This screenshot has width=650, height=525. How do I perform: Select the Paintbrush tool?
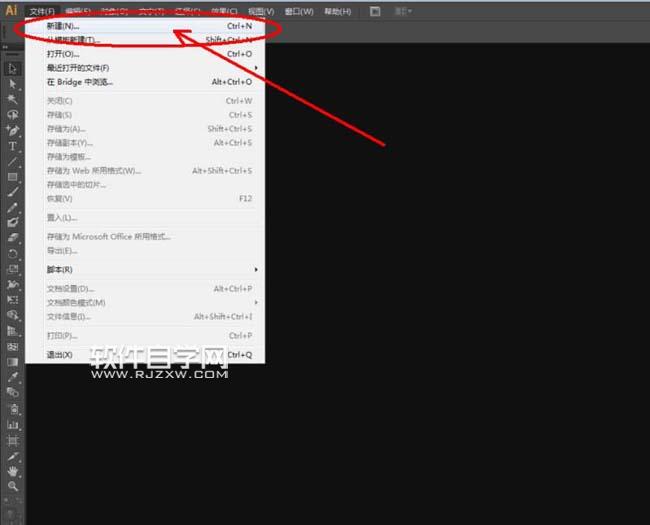[x=12, y=192]
